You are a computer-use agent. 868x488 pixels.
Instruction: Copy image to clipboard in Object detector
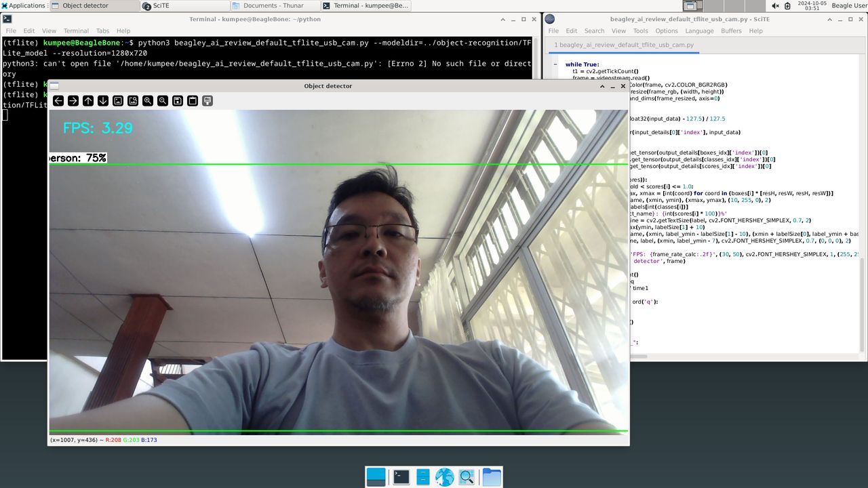tap(193, 100)
